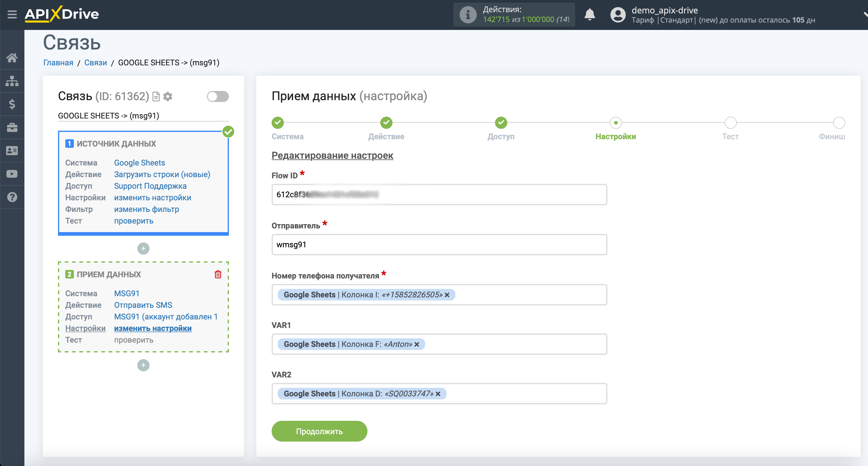Click source проверить test link

(x=134, y=221)
